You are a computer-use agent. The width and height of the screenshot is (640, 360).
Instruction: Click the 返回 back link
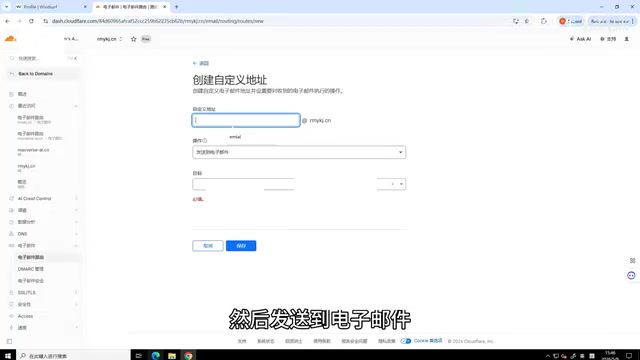[x=201, y=63]
